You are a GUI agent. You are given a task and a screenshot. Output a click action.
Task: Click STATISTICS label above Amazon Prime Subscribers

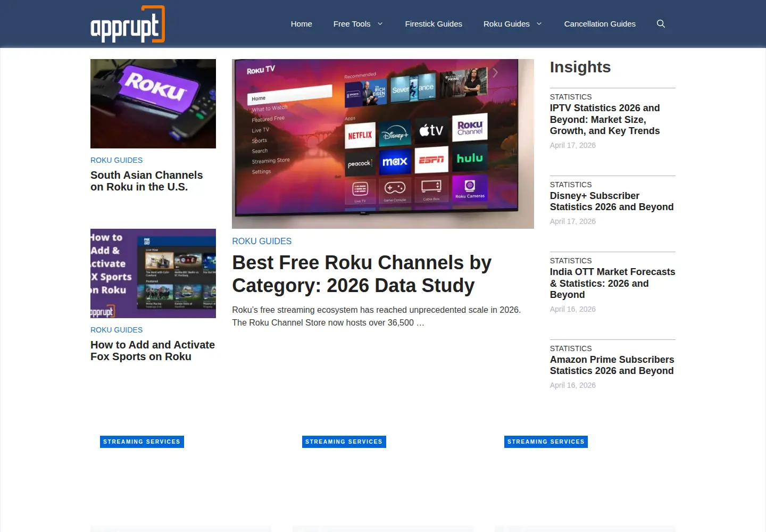pyautogui.click(x=571, y=348)
